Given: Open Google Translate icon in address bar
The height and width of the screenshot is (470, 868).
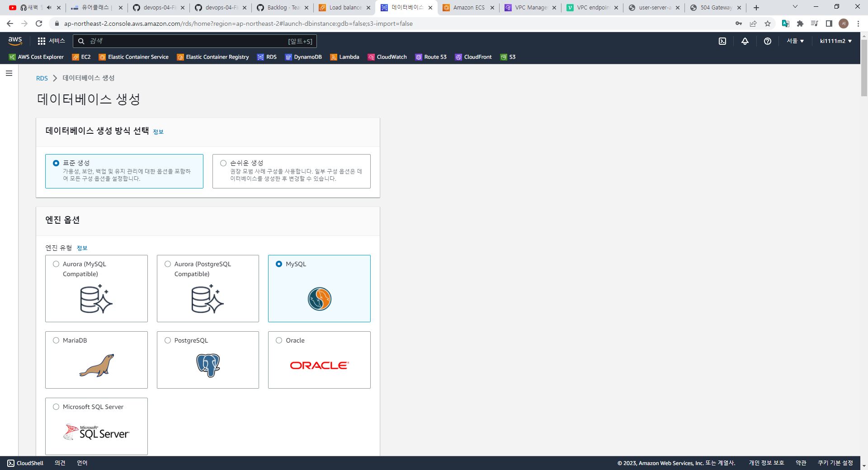Looking at the screenshot, I should (x=786, y=23).
